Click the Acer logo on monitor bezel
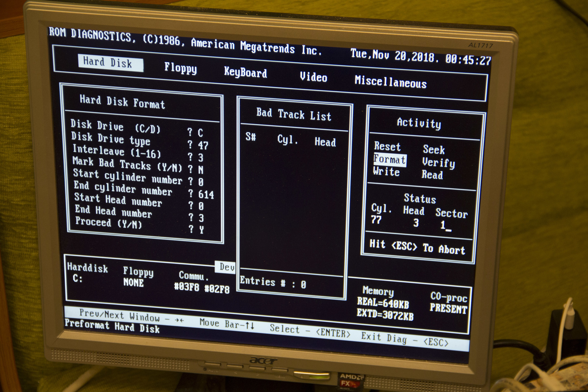The image size is (588, 392). (263, 361)
